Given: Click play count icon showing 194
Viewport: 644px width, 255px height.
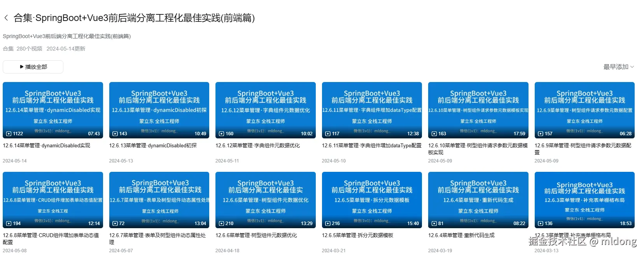Looking at the screenshot, I should pyautogui.click(x=9, y=224).
